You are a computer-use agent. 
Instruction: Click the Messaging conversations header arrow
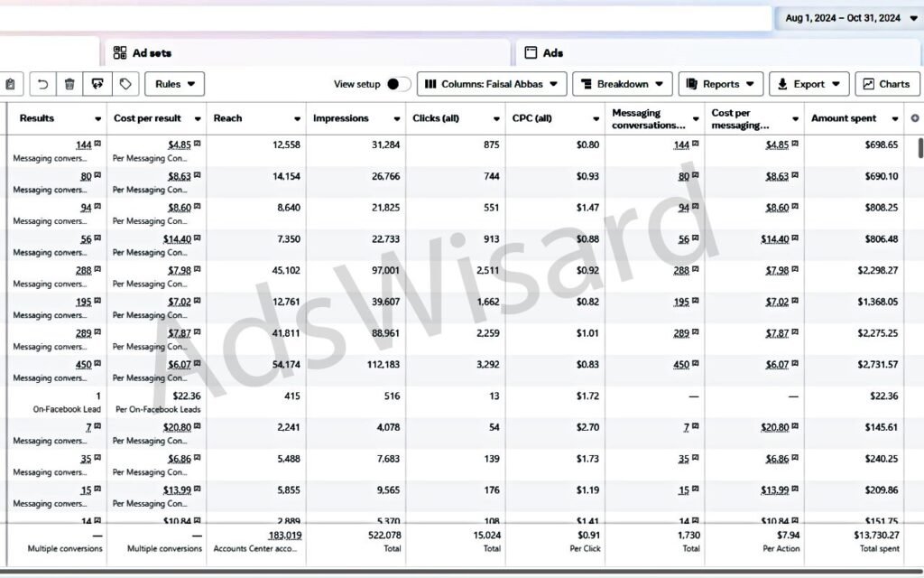(696, 118)
